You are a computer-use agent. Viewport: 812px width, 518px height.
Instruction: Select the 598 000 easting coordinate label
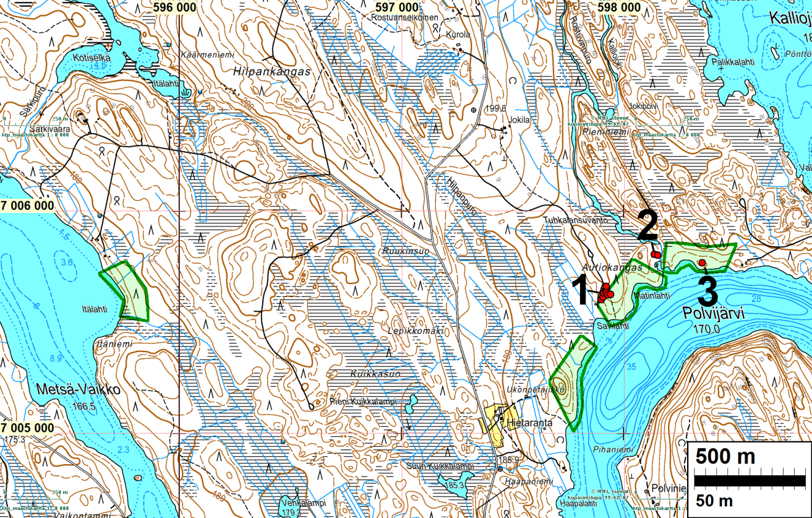pyautogui.click(x=620, y=7)
